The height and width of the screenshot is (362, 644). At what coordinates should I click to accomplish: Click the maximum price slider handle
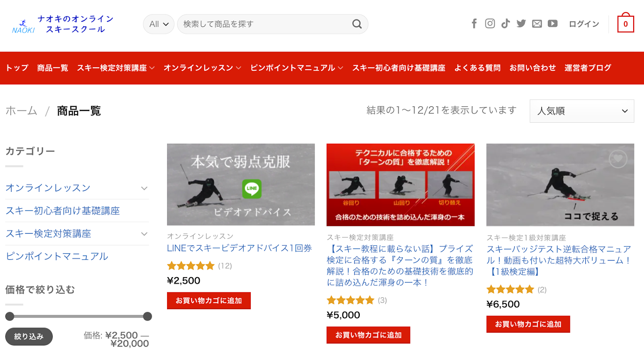(x=147, y=317)
